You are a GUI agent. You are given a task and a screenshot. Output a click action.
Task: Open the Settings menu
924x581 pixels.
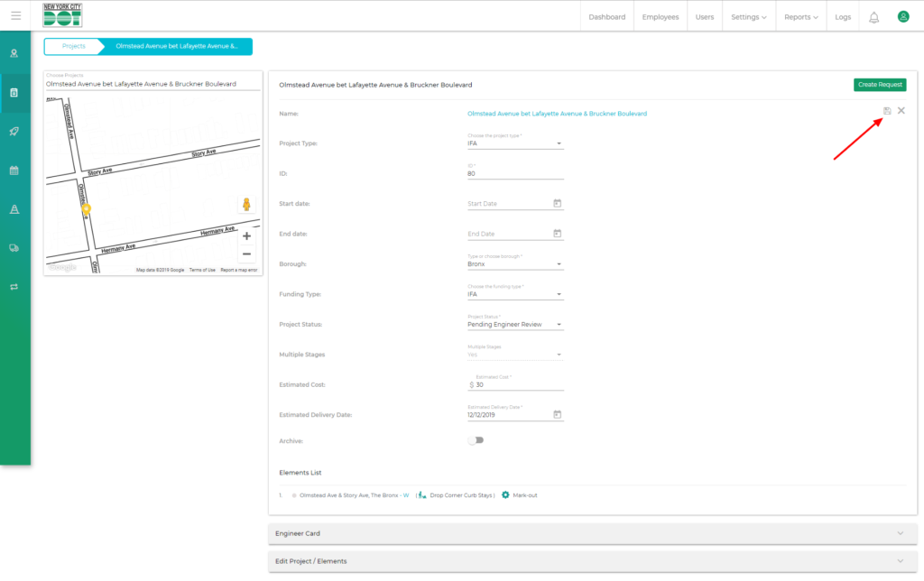[748, 17]
